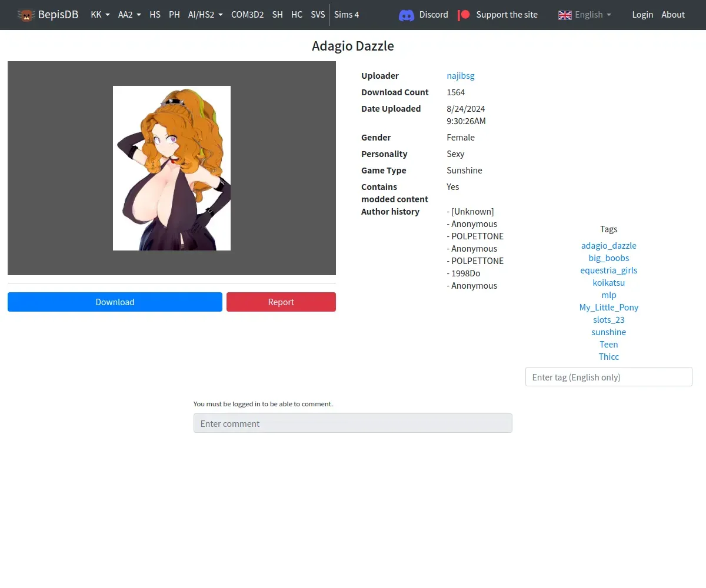Click Support the site link
The image size is (706, 588).
click(507, 15)
